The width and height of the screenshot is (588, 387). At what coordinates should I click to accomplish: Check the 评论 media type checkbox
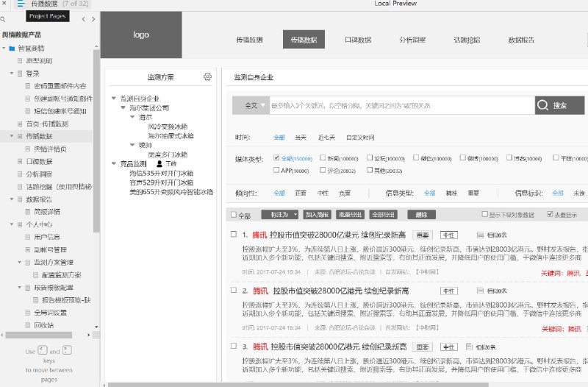pos(323,170)
